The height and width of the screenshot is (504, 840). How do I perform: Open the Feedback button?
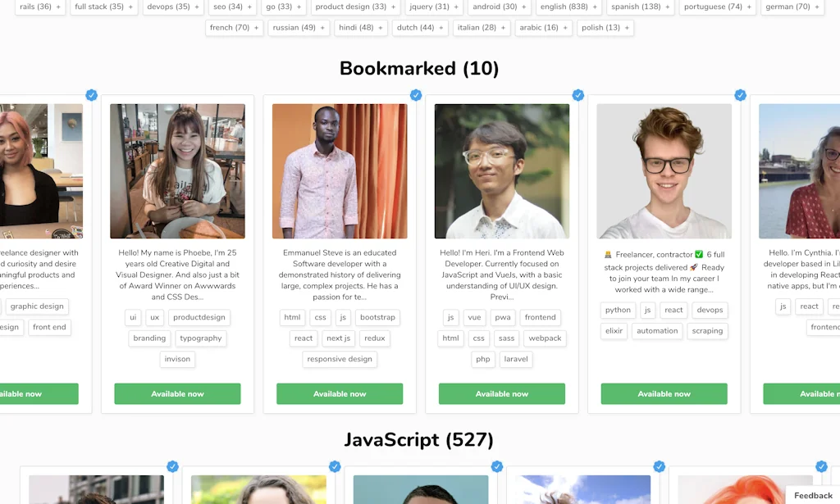click(x=813, y=495)
